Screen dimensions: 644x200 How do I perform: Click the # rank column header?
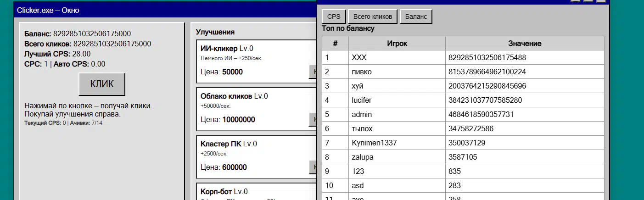pyautogui.click(x=335, y=44)
